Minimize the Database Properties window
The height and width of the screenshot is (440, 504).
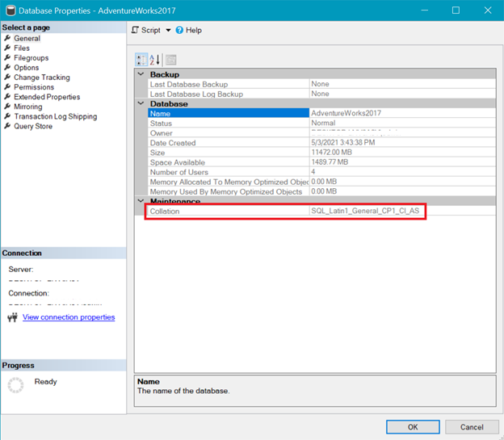pyautogui.click(x=425, y=10)
